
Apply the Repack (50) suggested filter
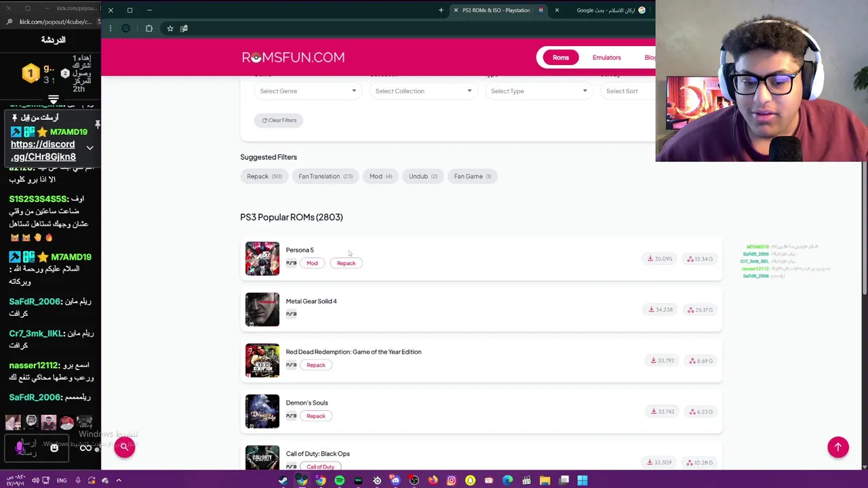[x=264, y=176]
